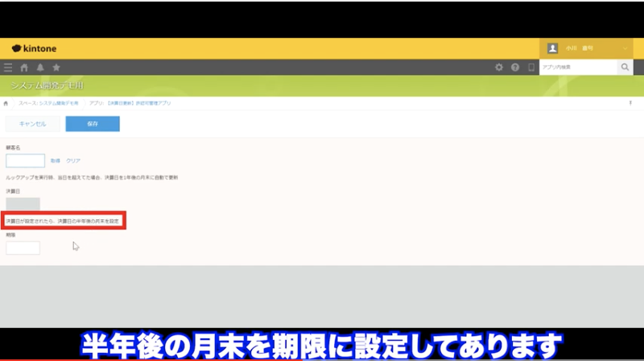Click the 顧客名 input field
644x361 pixels.
(25, 161)
